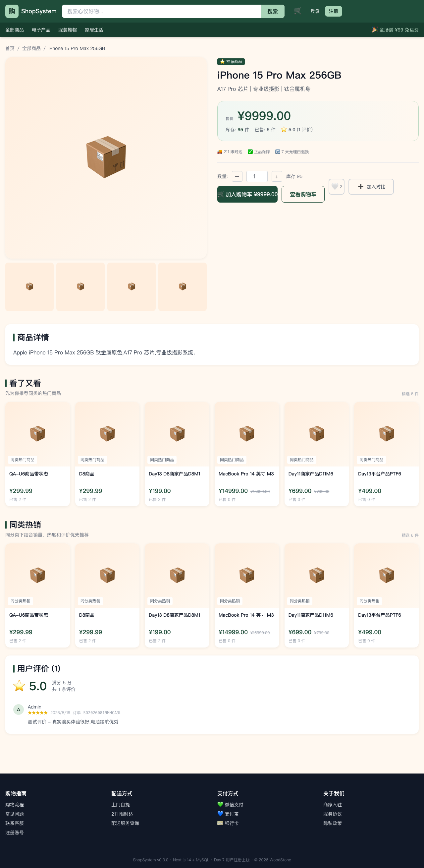The width and height of the screenshot is (424, 868).
Task: Open QA-U6商品带状态 in 同类热销
Action: tap(37, 595)
